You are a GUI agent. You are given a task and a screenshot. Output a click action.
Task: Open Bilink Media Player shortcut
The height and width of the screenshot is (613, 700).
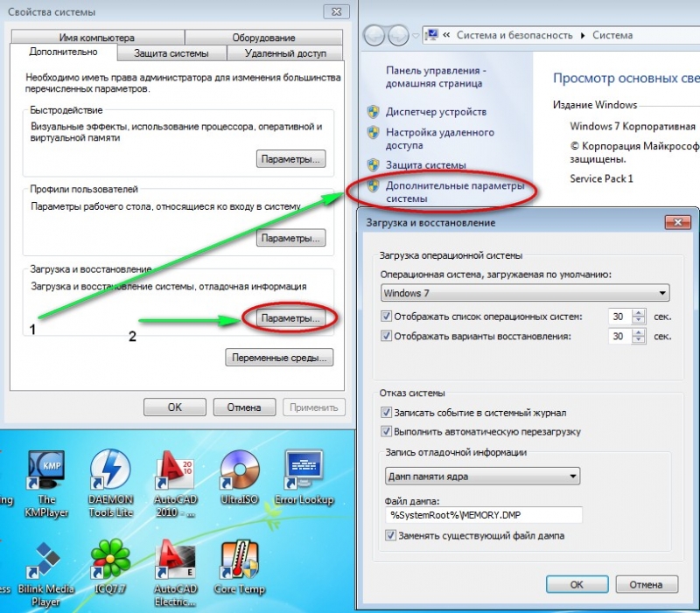coord(46,574)
